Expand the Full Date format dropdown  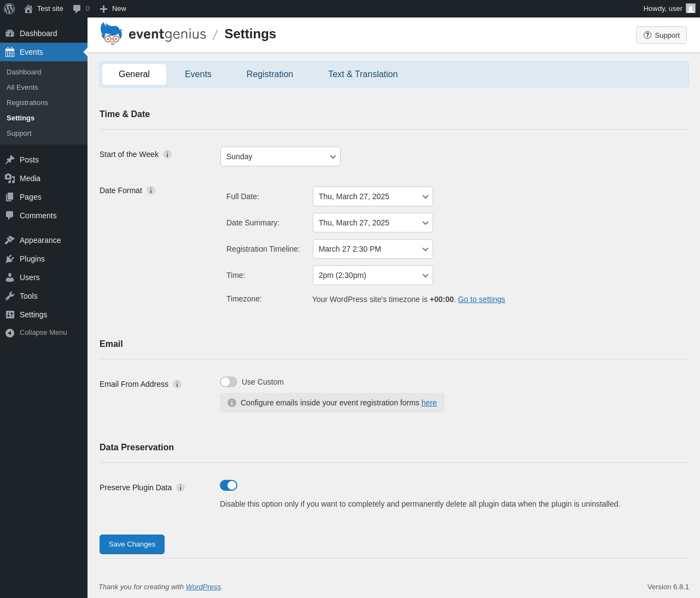pyautogui.click(x=373, y=196)
